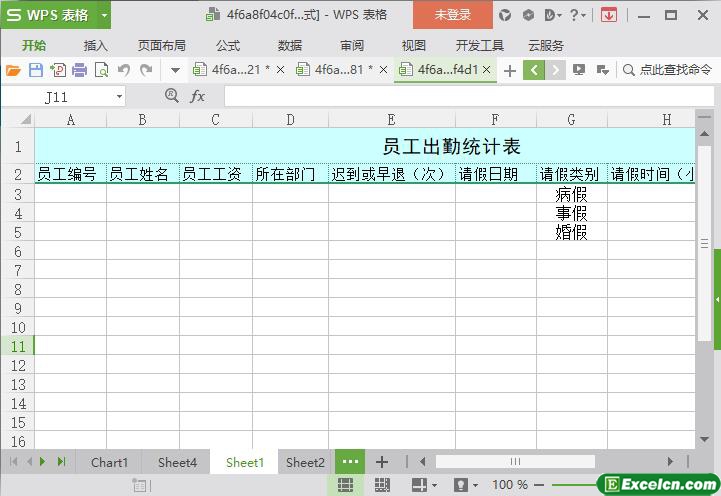This screenshot has height=496, width=721.
Task: Switch to normal grid view in status bar
Action: [x=345, y=485]
